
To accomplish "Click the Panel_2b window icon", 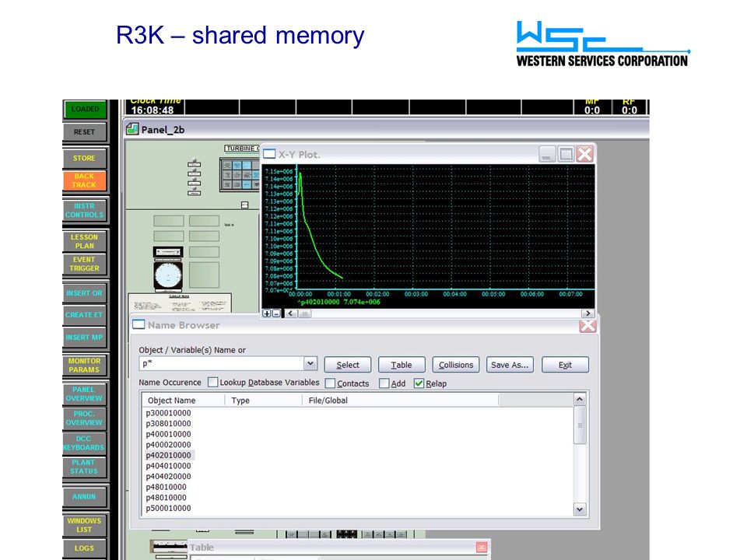I will click(132, 128).
